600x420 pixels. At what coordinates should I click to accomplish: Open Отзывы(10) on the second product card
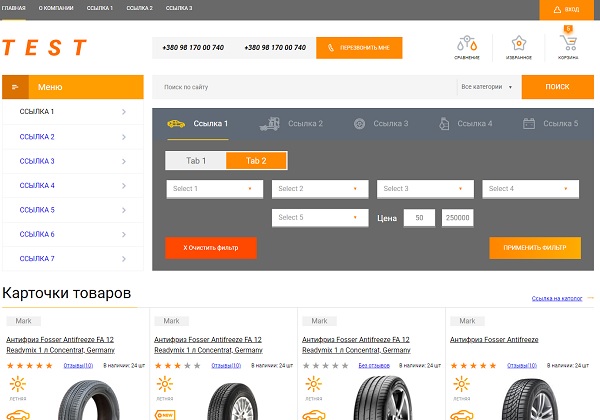[226, 366]
